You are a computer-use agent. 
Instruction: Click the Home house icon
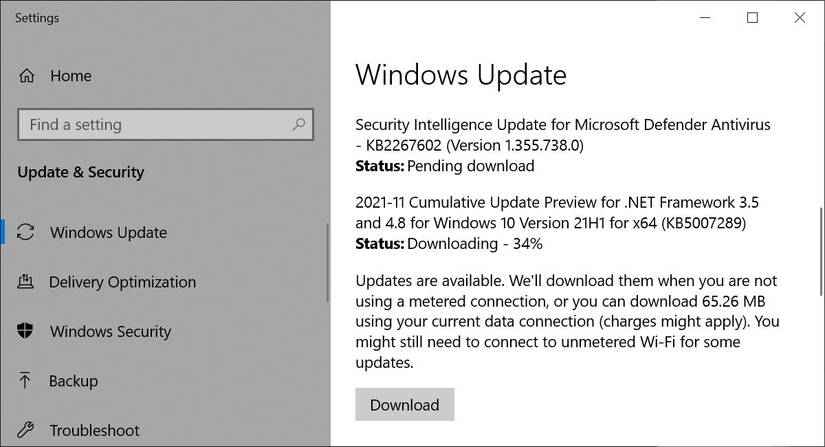coord(27,76)
